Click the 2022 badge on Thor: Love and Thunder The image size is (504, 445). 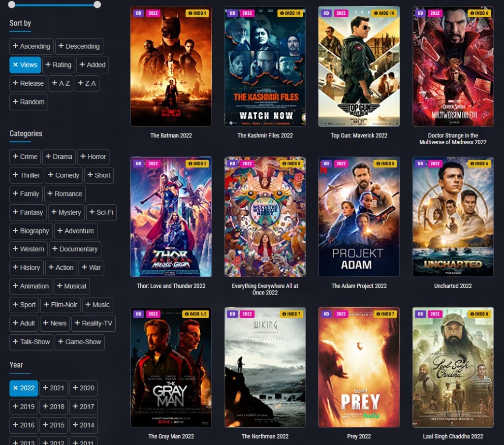pyautogui.click(x=153, y=164)
